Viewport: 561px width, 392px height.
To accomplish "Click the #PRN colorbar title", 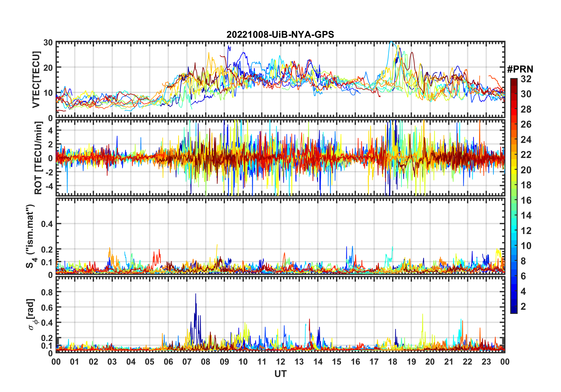I will tap(520, 69).
